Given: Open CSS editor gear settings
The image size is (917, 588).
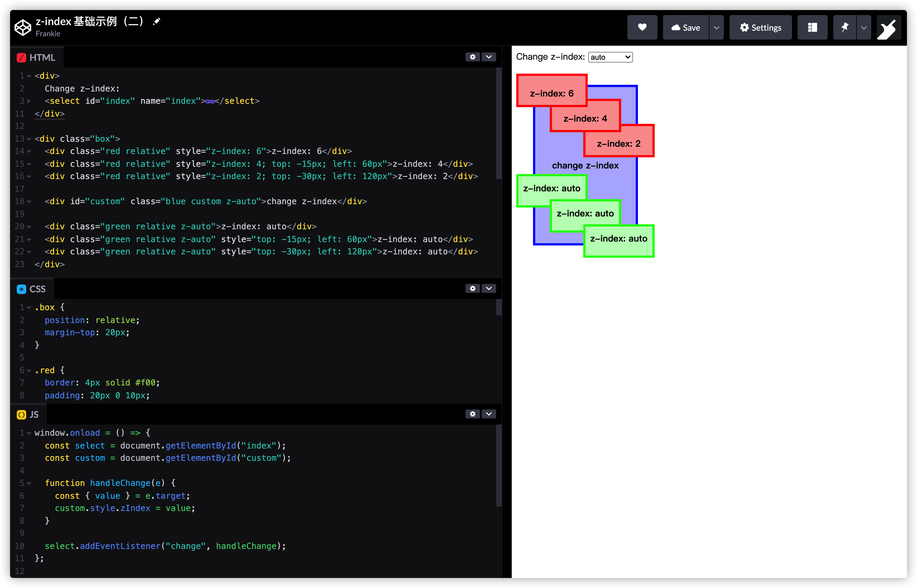Looking at the screenshot, I should click(x=472, y=288).
